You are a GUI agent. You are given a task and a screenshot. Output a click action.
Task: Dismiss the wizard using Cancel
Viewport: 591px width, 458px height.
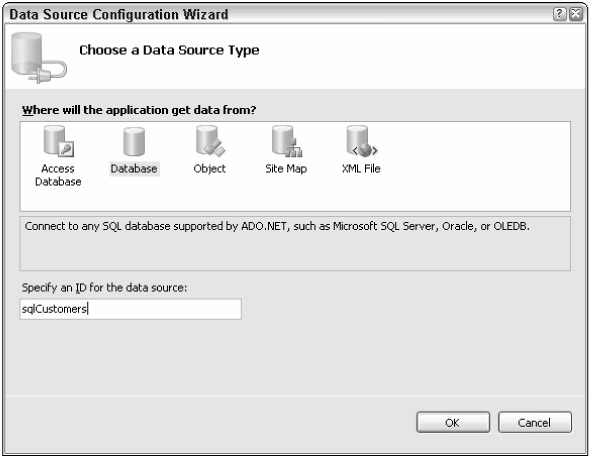tap(534, 423)
